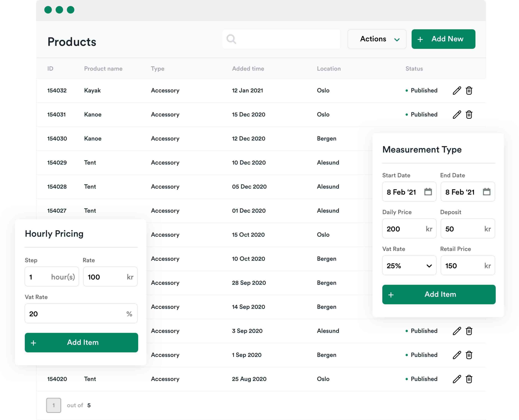519x420 pixels.
Task: Click the date 15 Dec 2020
Action: tap(249, 114)
